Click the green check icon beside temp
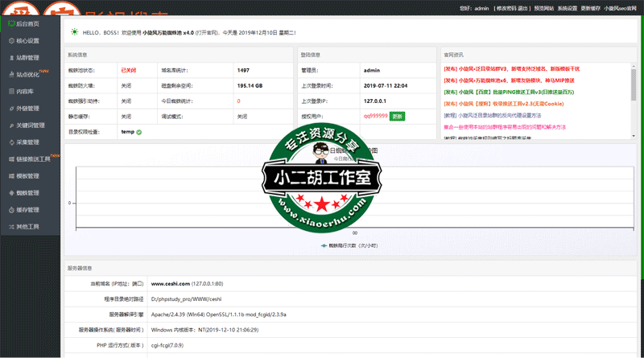 pyautogui.click(x=139, y=132)
